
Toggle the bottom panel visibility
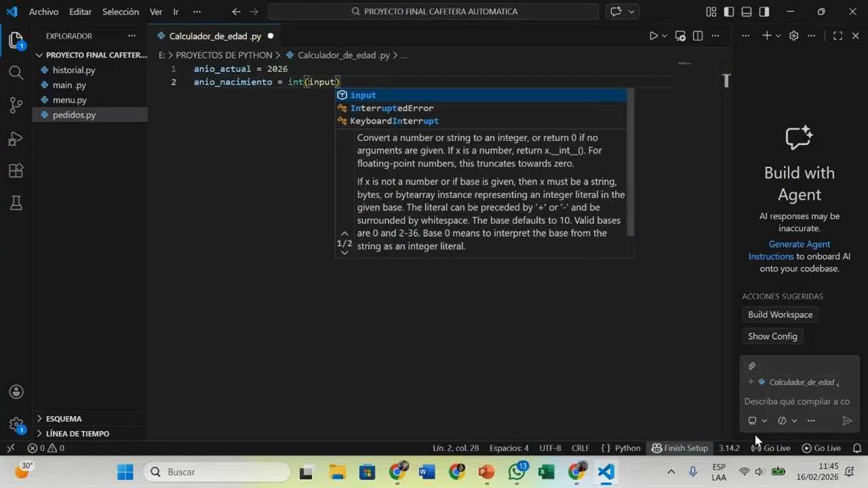[747, 12]
